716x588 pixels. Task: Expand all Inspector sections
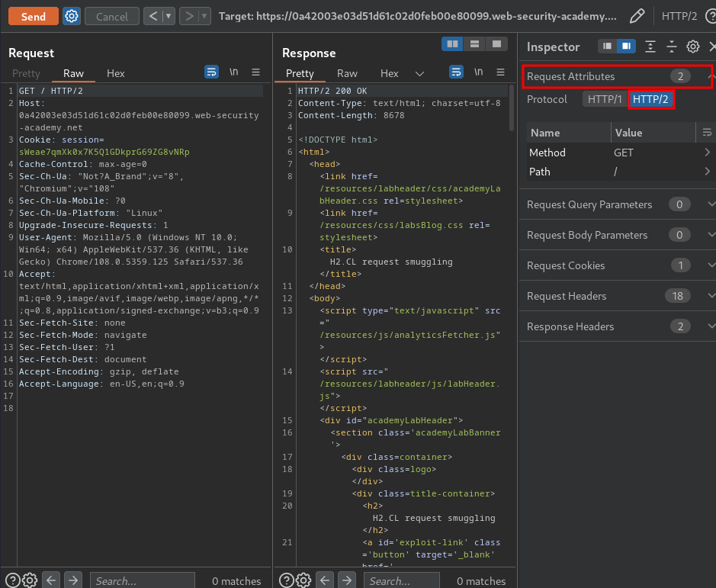tap(650, 47)
